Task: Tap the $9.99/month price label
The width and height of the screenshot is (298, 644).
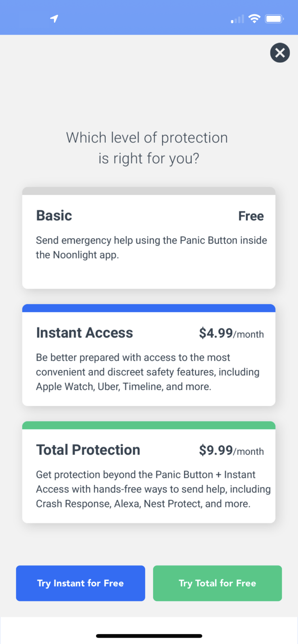Action: point(231,450)
